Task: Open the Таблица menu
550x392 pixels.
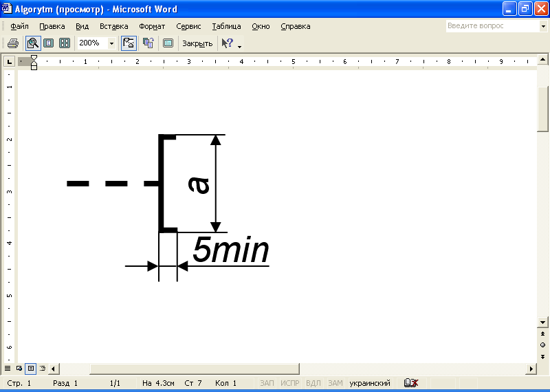Action: tap(226, 26)
